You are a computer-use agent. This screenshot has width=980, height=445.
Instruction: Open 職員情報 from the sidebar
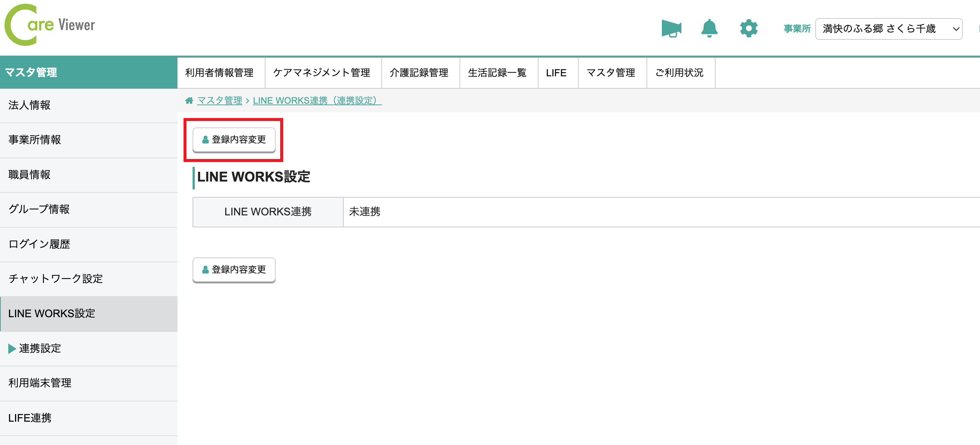pyautogui.click(x=30, y=174)
